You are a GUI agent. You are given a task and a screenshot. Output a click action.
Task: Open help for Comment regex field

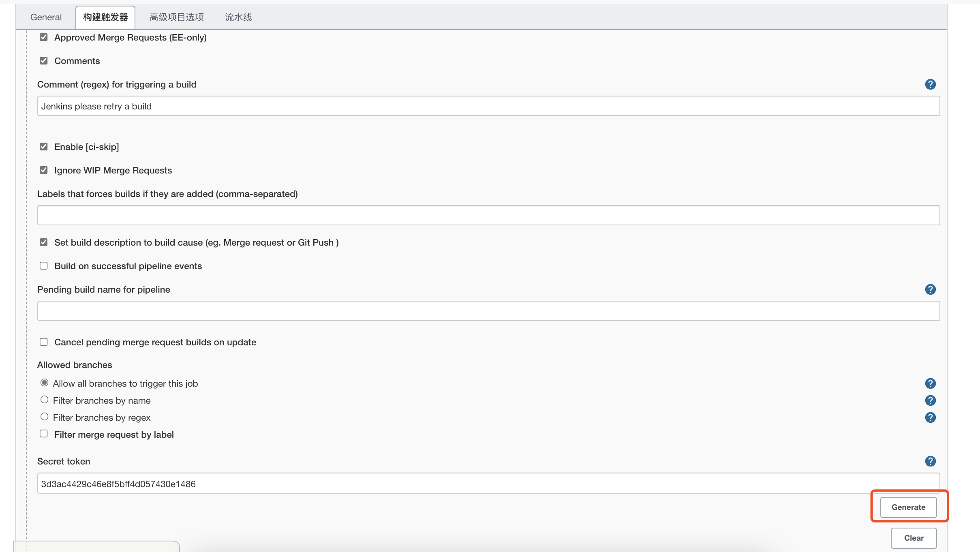(930, 84)
